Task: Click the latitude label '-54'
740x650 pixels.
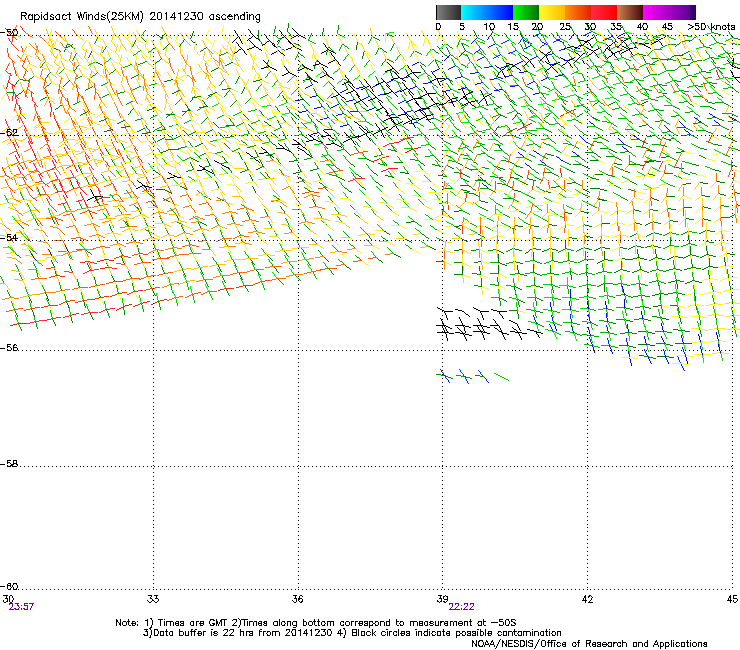Action: point(9,237)
